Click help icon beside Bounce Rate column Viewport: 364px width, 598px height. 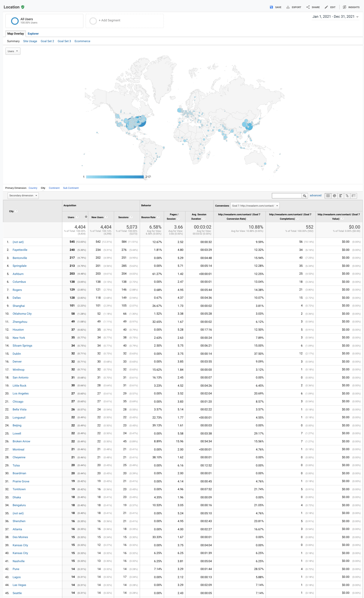(159, 217)
